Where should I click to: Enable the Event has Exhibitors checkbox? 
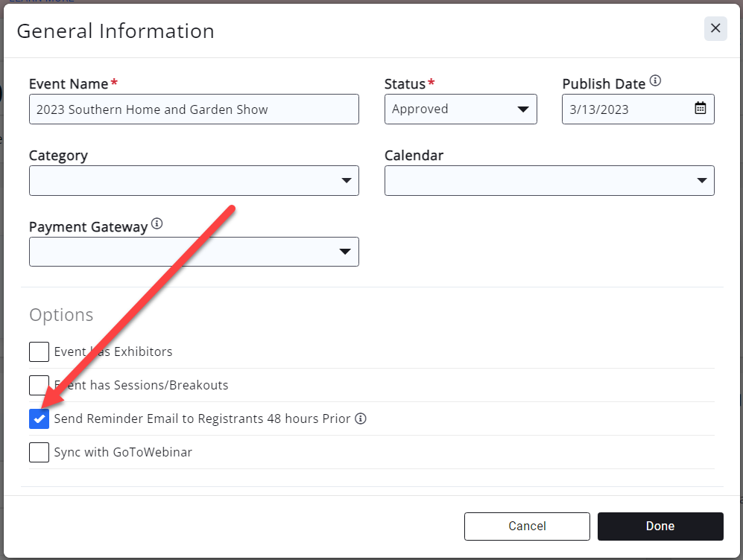[x=39, y=351]
